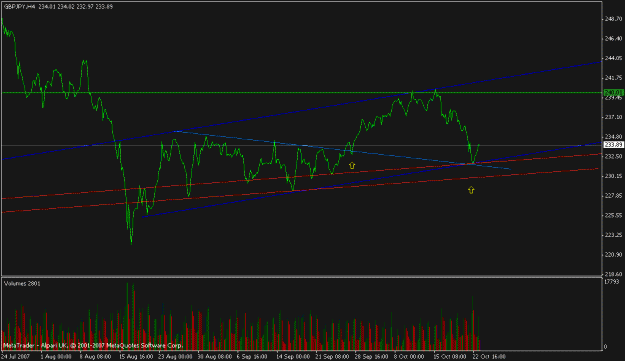Click the 248.70 price axis label
The width and height of the screenshot is (625, 361).
tap(613, 19)
